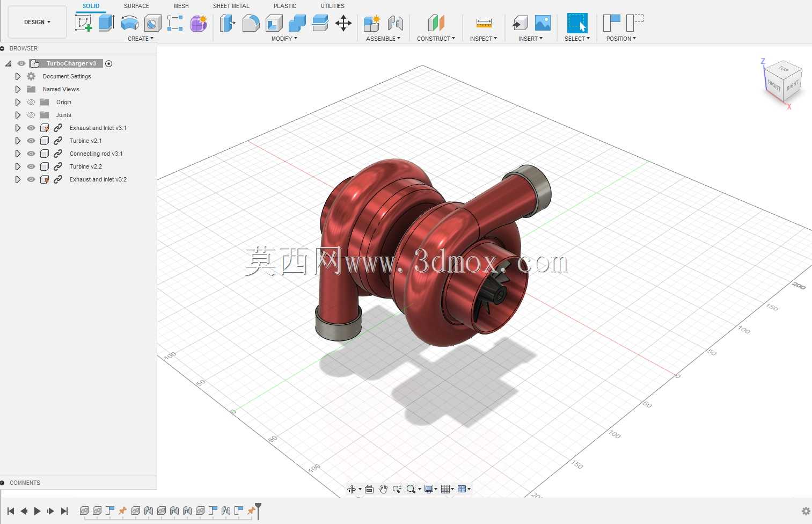
Task: Click the Insert Derive icon
Action: (x=520, y=23)
